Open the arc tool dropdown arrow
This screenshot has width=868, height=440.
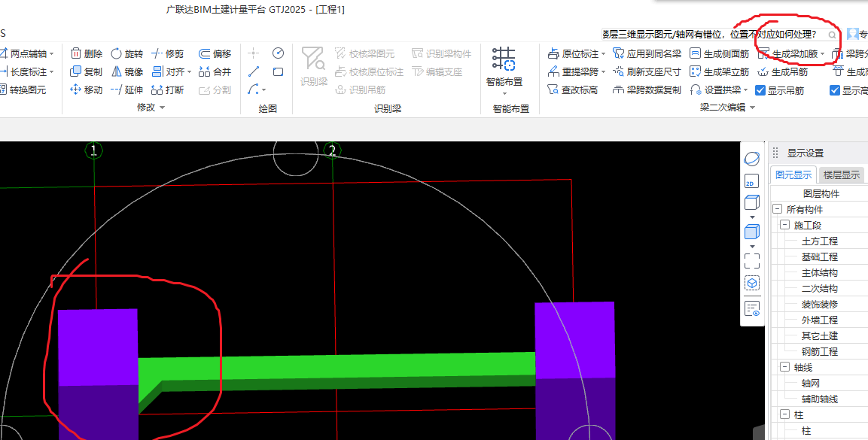click(263, 90)
